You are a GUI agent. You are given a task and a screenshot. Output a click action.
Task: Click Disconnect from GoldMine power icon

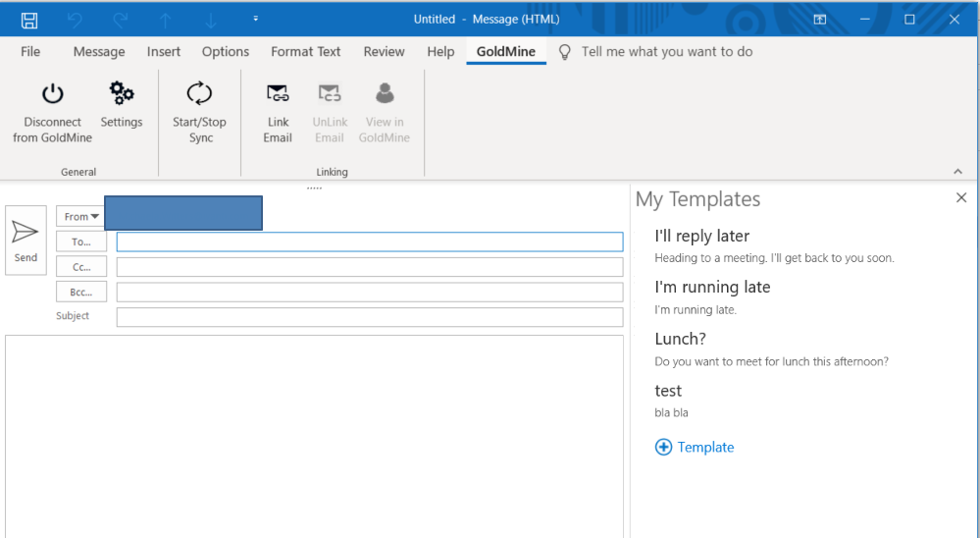(52, 94)
